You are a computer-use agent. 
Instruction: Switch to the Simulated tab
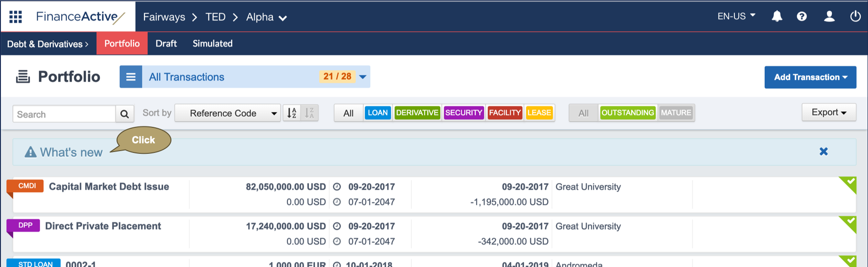pyautogui.click(x=213, y=43)
